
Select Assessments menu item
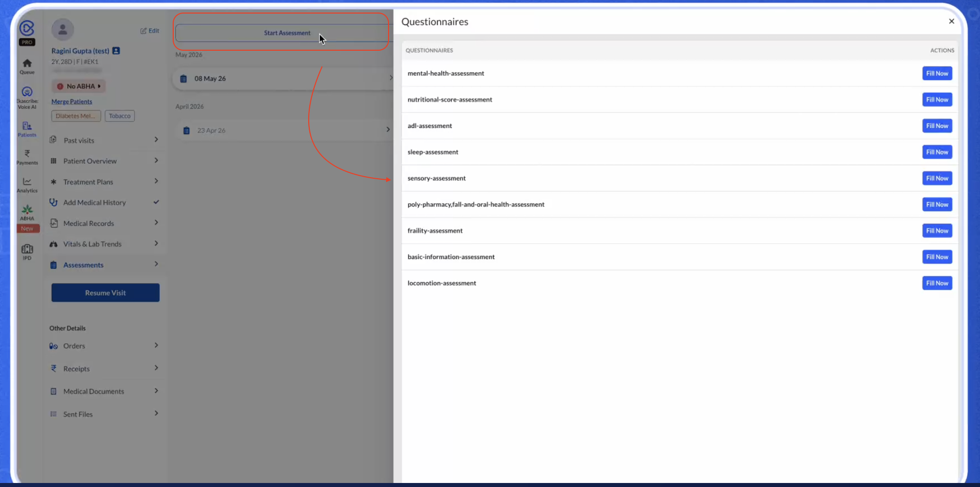click(105, 265)
